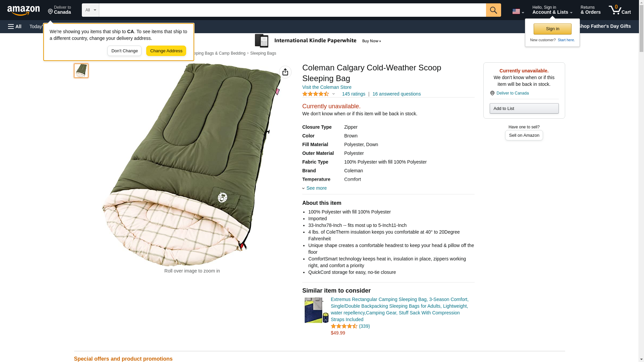Viewport: 644px width, 362px height.
Task: Select the sleeping bag thumbnail image
Action: click(x=81, y=71)
